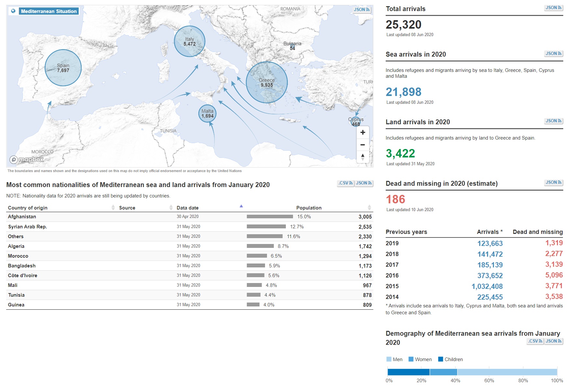Open JSON feed for Land arrivals in 2020
The height and width of the screenshot is (392, 573).
553,121
